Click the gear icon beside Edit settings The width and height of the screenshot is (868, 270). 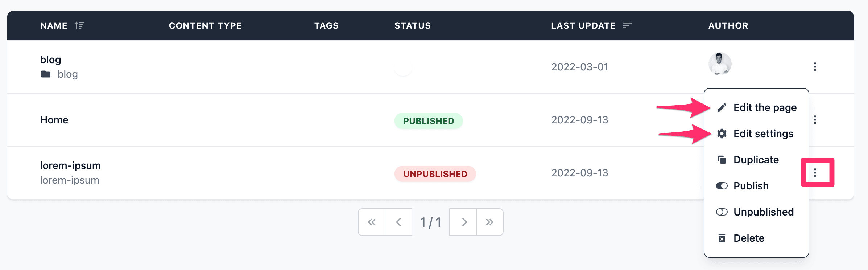[722, 134]
